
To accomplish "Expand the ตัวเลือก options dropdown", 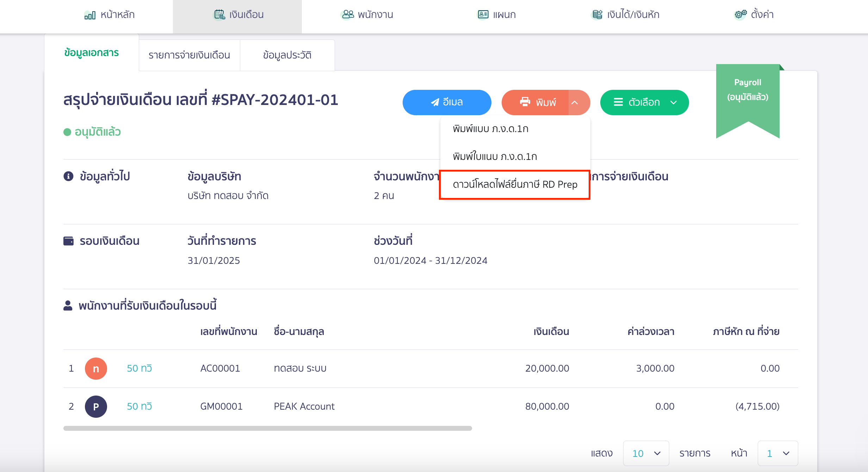I will pyautogui.click(x=644, y=102).
